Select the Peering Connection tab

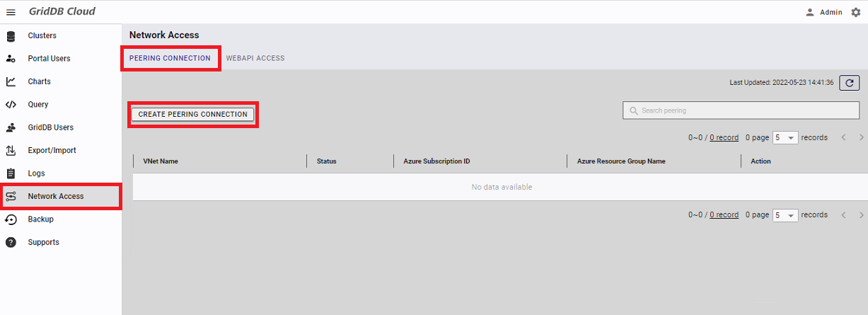pyautogui.click(x=170, y=58)
